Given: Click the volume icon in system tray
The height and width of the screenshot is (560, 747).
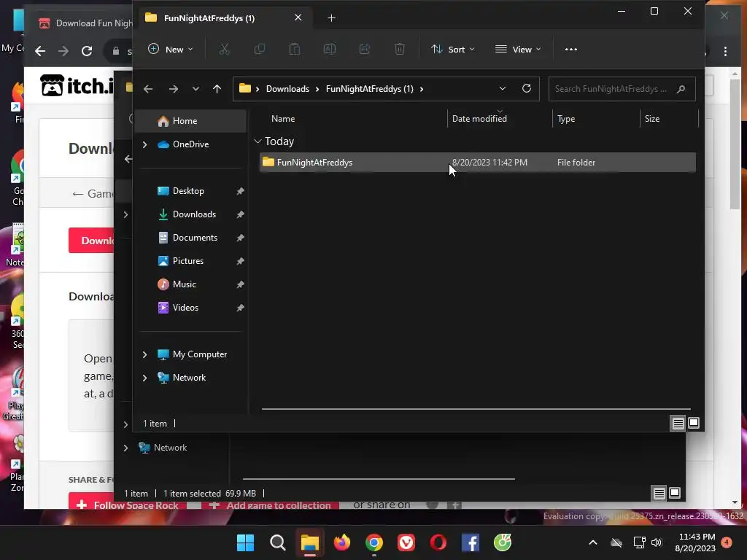Looking at the screenshot, I should (x=657, y=542).
